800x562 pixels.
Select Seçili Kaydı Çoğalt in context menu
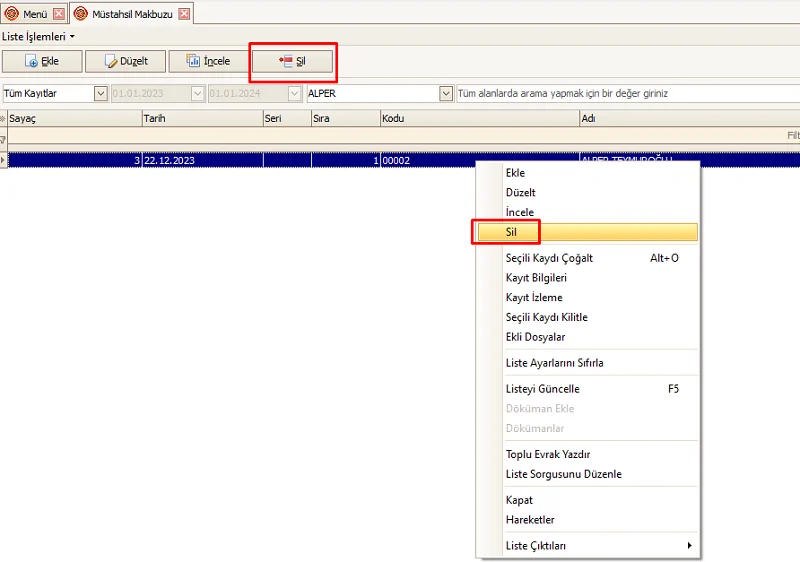549,258
